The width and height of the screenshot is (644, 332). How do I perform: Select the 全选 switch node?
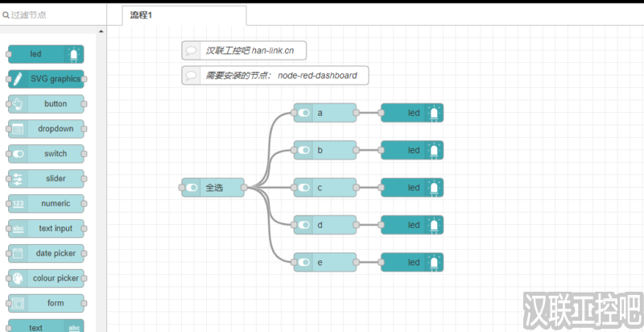pyautogui.click(x=213, y=188)
